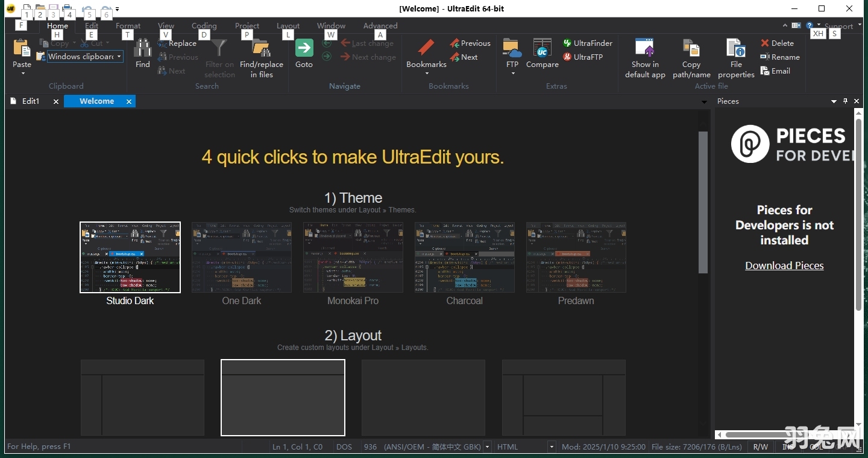868x458 pixels.
Task: Click the Undo icon in quick access toolbar
Action: (x=87, y=8)
